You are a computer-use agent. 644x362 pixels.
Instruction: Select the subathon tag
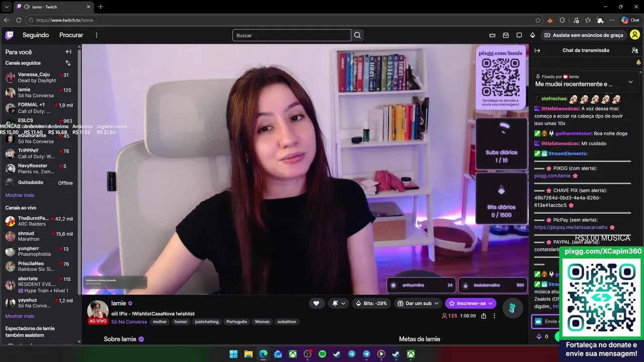point(287,322)
